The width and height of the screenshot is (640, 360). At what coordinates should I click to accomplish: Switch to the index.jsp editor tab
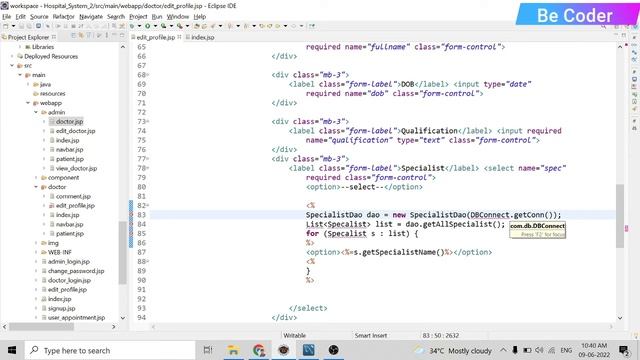click(x=200, y=37)
